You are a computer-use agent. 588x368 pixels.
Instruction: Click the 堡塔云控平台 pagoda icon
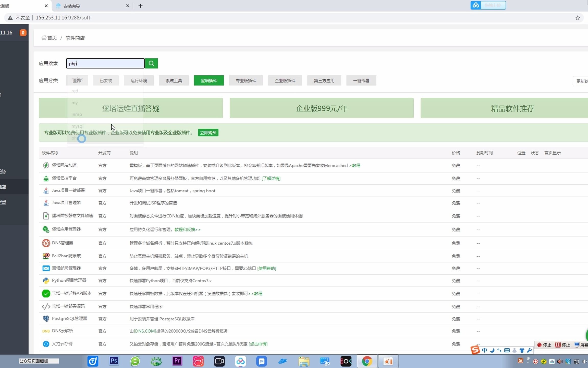pyautogui.click(x=46, y=178)
